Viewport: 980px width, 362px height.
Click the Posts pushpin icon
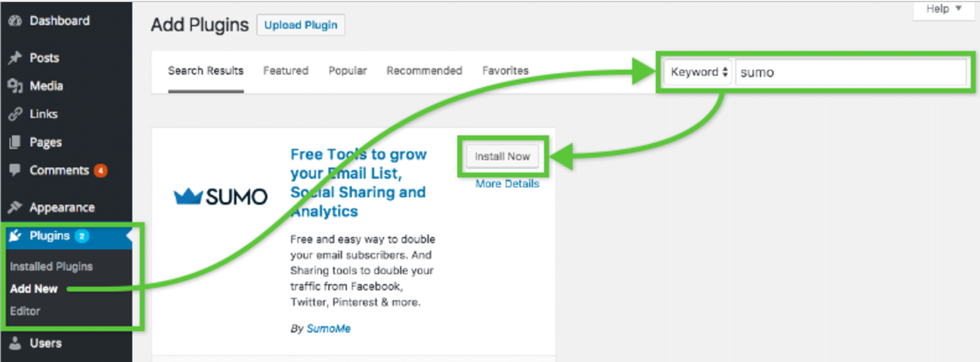click(x=15, y=58)
